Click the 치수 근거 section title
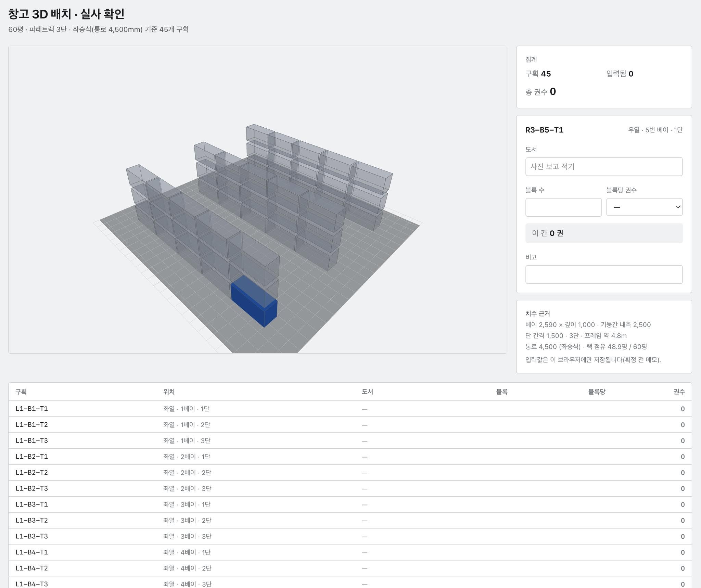The width and height of the screenshot is (701, 588). tap(537, 314)
